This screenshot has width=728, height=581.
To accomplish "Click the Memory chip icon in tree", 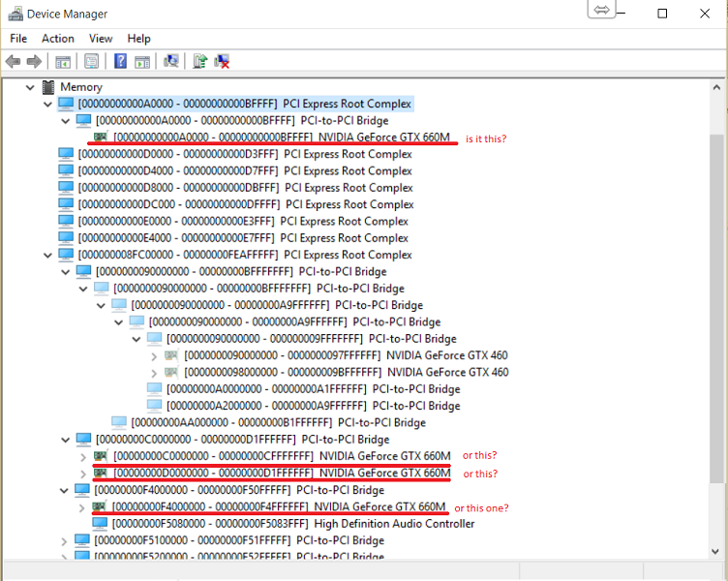I will 48,87.
